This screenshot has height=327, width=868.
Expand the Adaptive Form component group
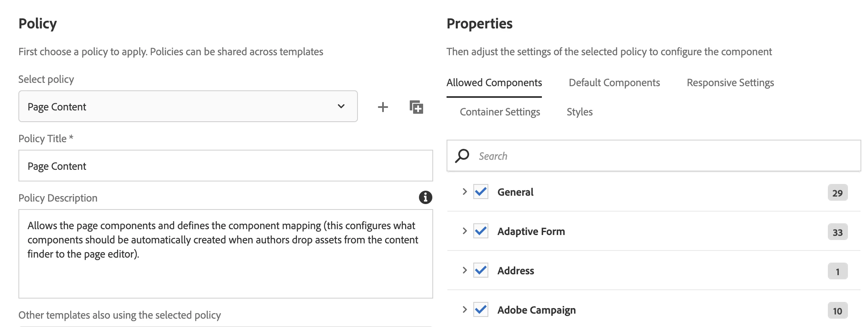click(465, 231)
